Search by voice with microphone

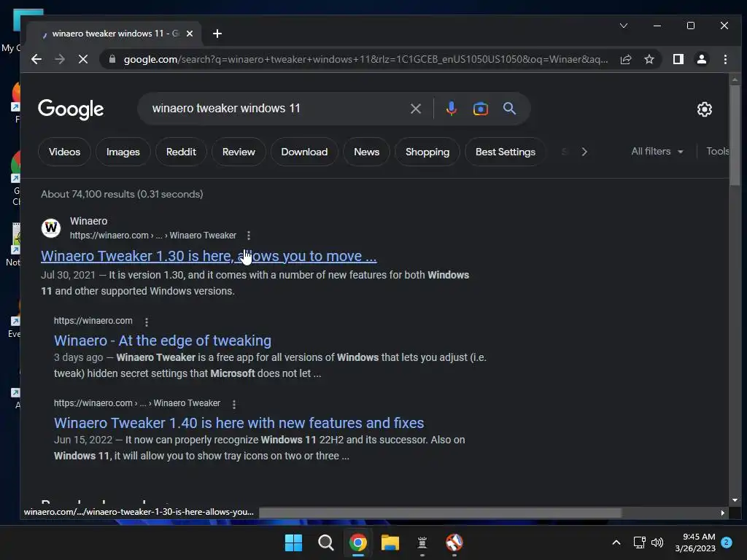tap(451, 109)
